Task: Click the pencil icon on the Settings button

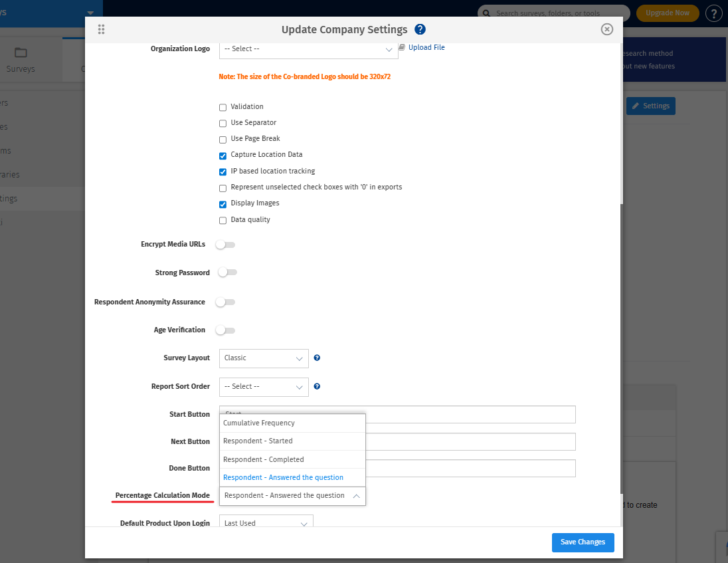Action: point(636,106)
